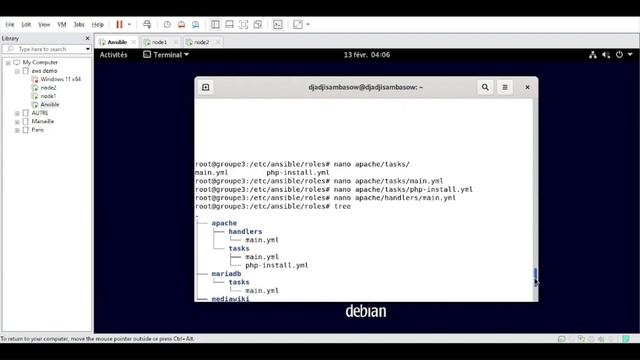This screenshot has height=360, width=640.
Task: Expand the Paris folder
Action: tap(17, 131)
